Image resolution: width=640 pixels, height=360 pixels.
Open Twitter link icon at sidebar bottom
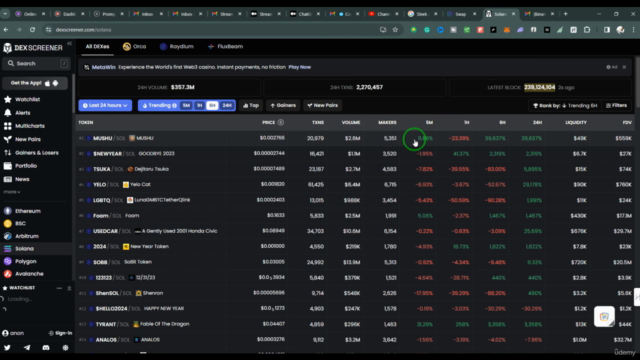7,348
